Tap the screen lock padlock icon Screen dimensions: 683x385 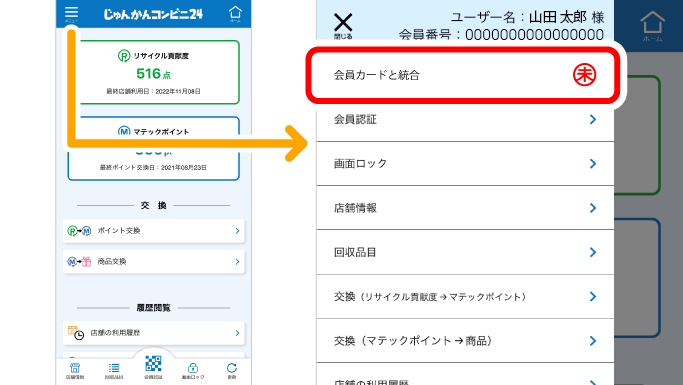tap(193, 371)
